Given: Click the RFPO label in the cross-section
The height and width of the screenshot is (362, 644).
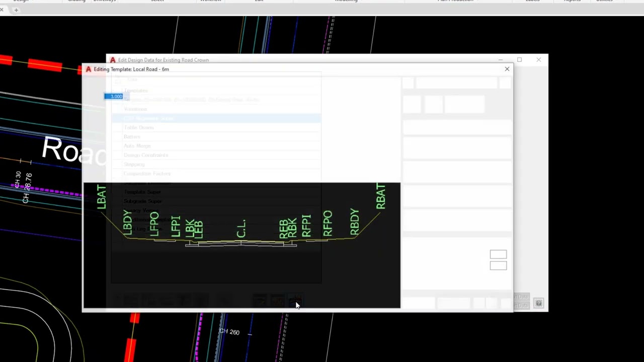Looking at the screenshot, I should (x=328, y=223).
